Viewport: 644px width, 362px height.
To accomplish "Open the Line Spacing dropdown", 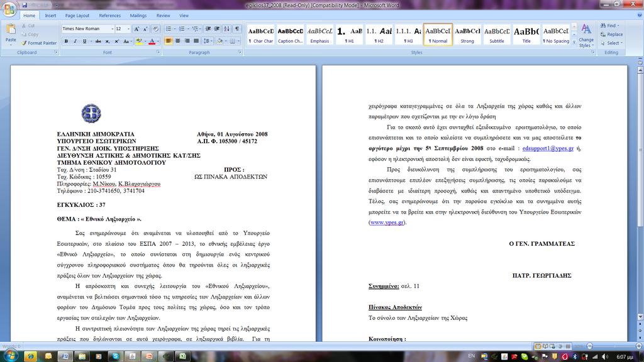I will pos(208,41).
